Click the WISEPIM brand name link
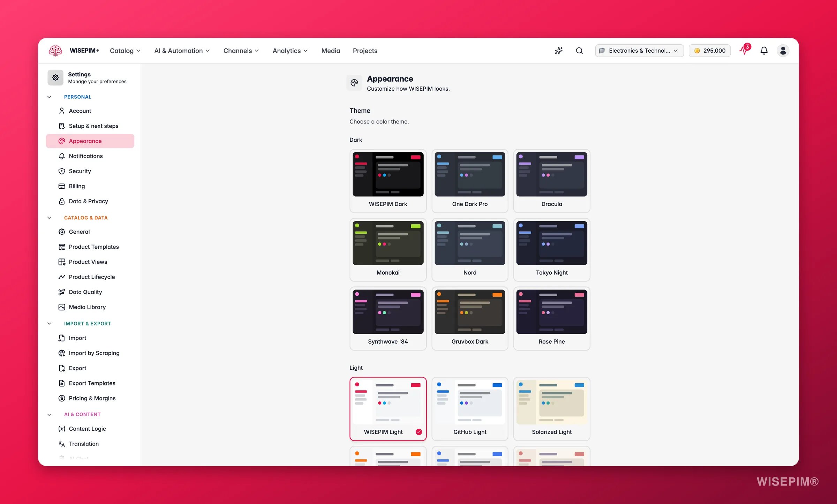837x504 pixels. tap(84, 51)
